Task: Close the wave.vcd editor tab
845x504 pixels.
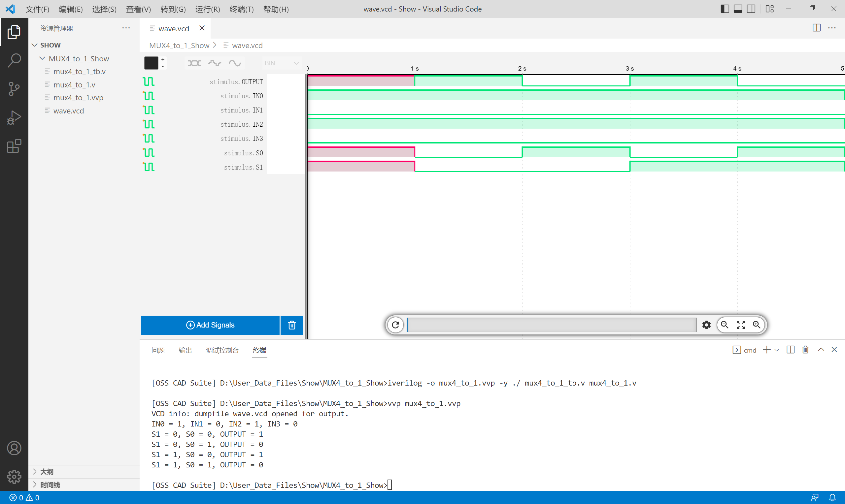Action: (x=202, y=28)
